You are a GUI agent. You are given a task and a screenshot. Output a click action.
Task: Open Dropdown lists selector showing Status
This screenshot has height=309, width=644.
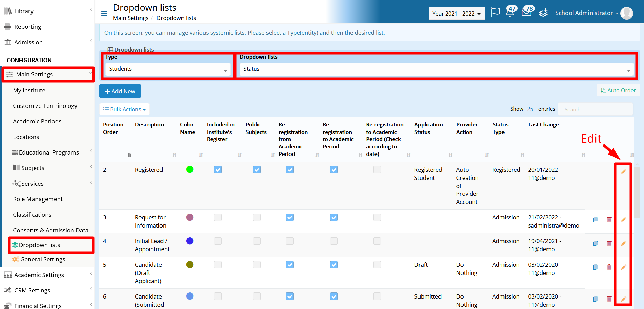click(436, 69)
